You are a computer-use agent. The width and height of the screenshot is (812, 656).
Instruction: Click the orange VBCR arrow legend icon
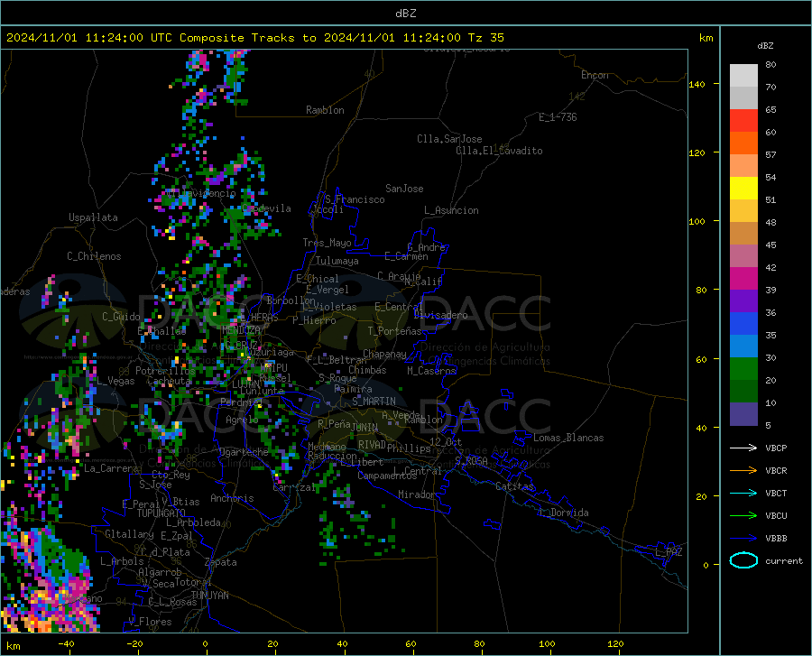(743, 471)
